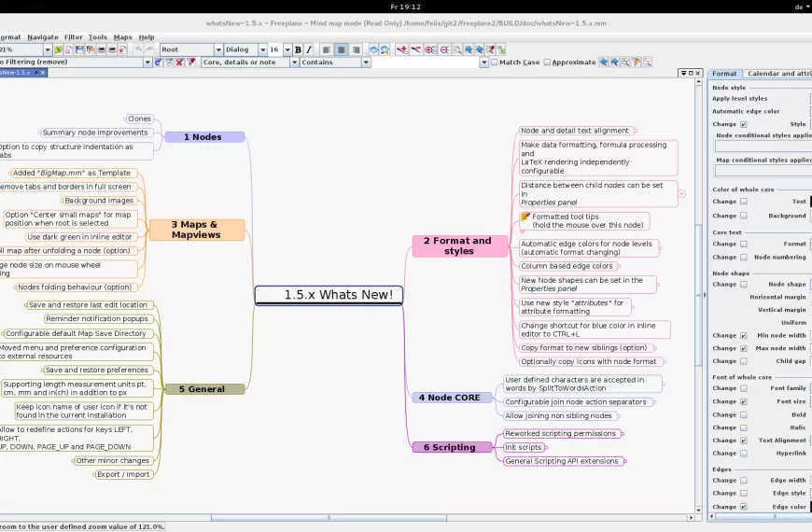Click the red X remove filter icon
The height and width of the screenshot is (532, 812).
[x=180, y=63]
